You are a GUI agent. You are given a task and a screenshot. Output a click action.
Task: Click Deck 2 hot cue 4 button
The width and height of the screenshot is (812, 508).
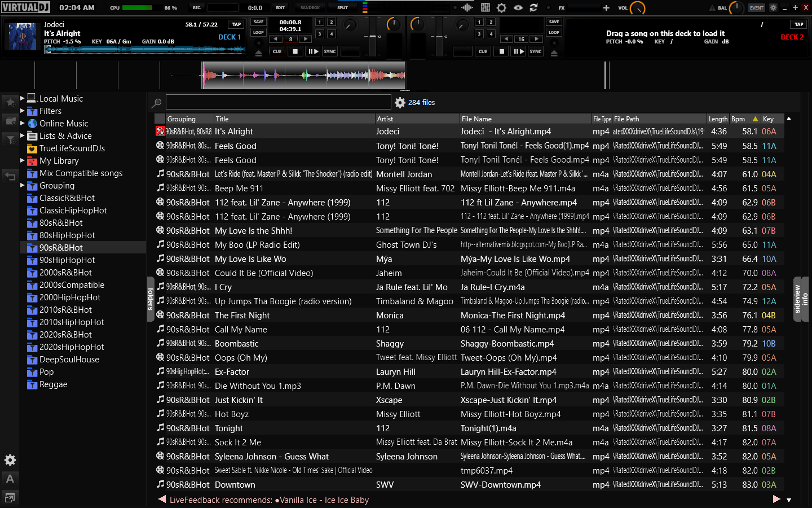[x=491, y=34]
